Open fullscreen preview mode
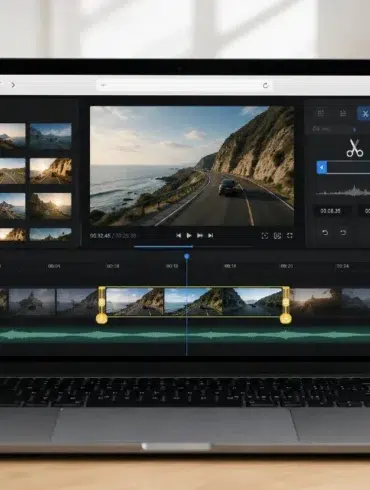 [290, 236]
